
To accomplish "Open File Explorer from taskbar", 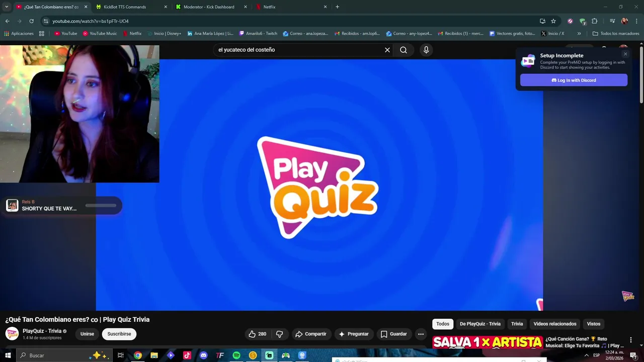I will coord(154,355).
